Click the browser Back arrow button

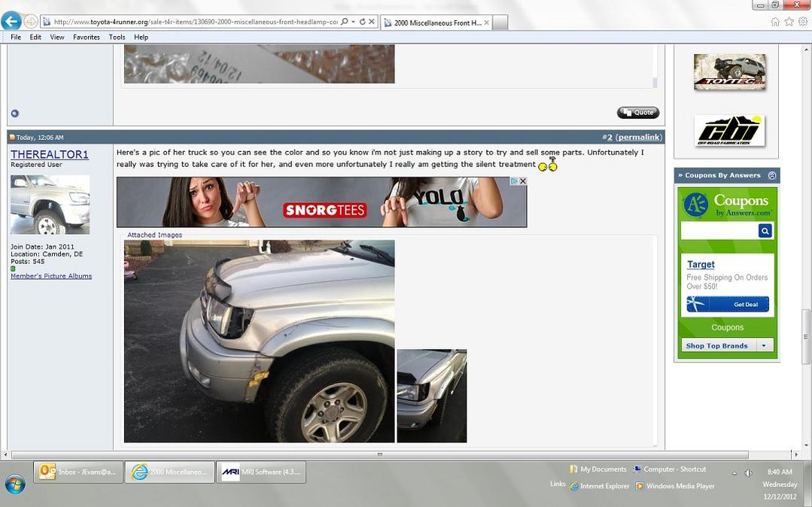(11, 21)
